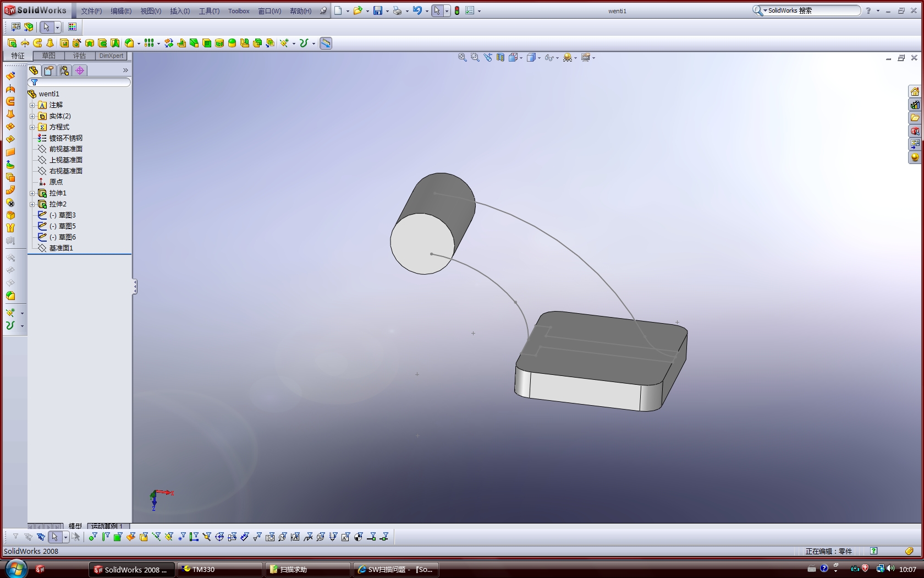Open the ConfigurationManager tab icon
This screenshot has width=924, height=578.
tap(64, 70)
